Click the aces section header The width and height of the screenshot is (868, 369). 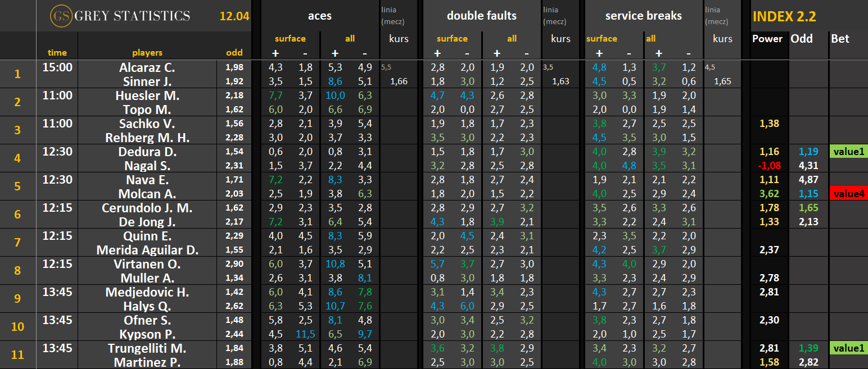(320, 16)
